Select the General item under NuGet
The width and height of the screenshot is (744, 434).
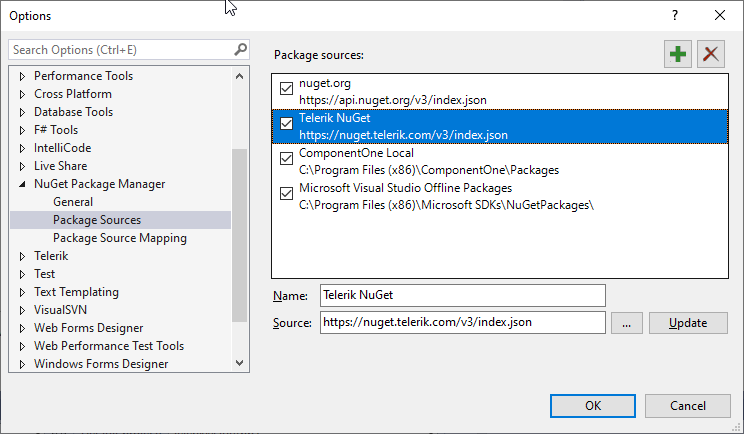click(x=73, y=202)
